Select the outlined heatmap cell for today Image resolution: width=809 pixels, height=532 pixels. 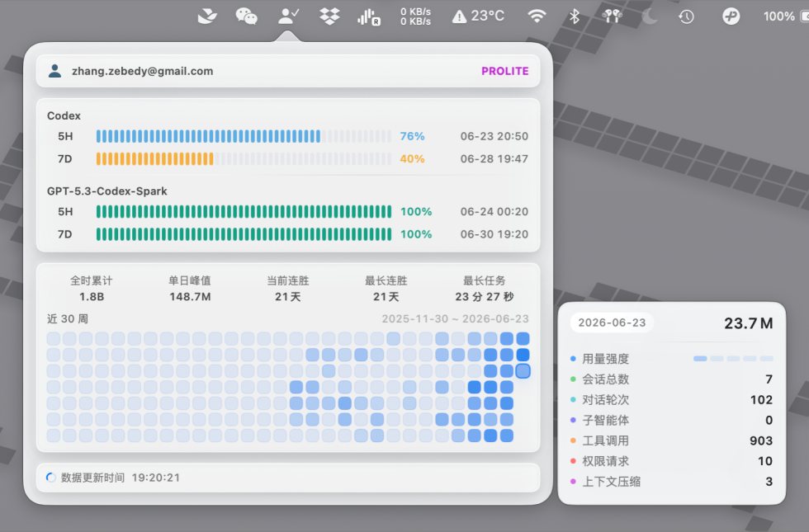pyautogui.click(x=523, y=371)
